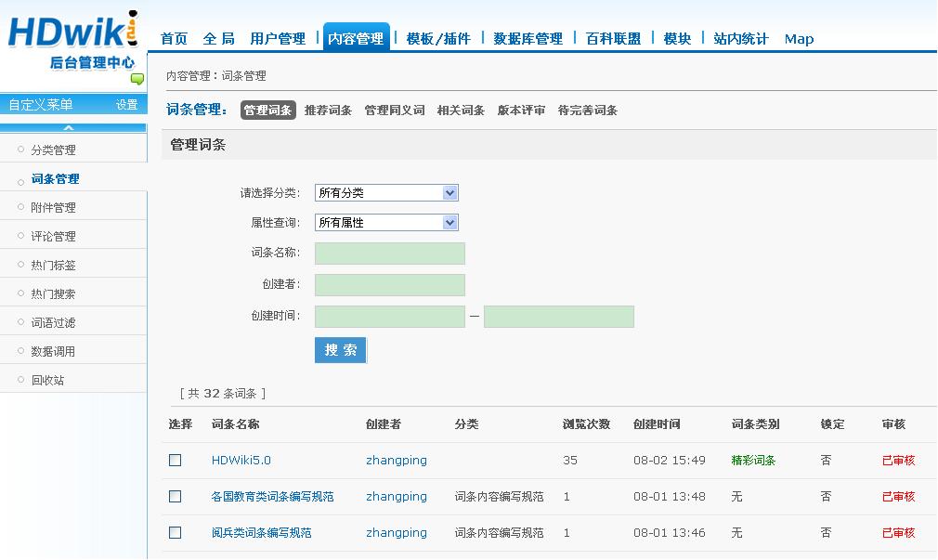
Task: Click 精彩词条 in the HDWiki5.0 row
Action: point(753,460)
